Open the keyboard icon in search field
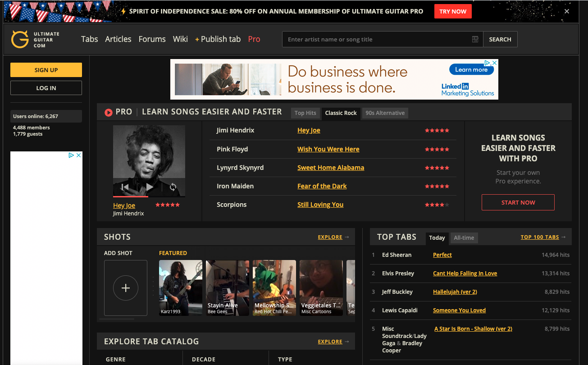Screen dimensions: 588x365 click(475, 39)
